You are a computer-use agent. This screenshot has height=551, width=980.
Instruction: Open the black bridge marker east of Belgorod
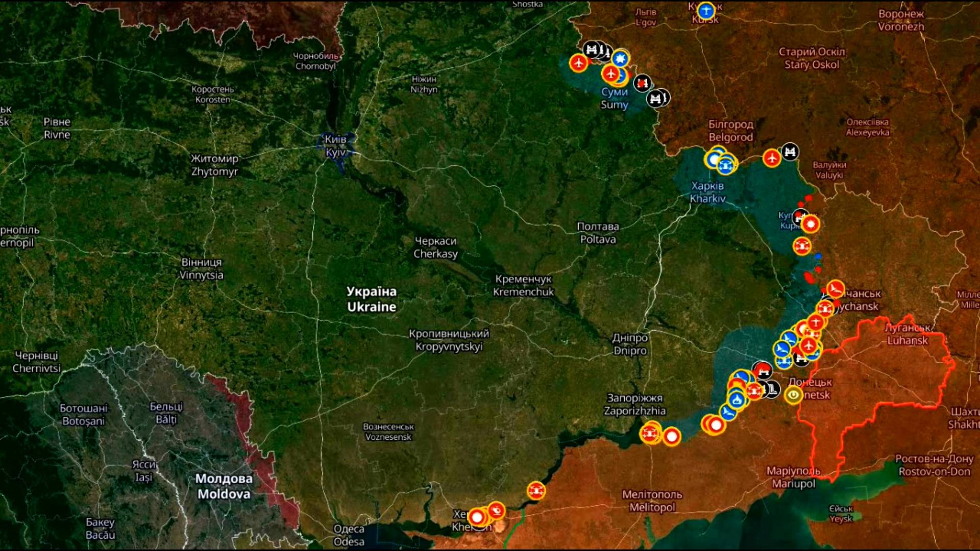click(790, 152)
